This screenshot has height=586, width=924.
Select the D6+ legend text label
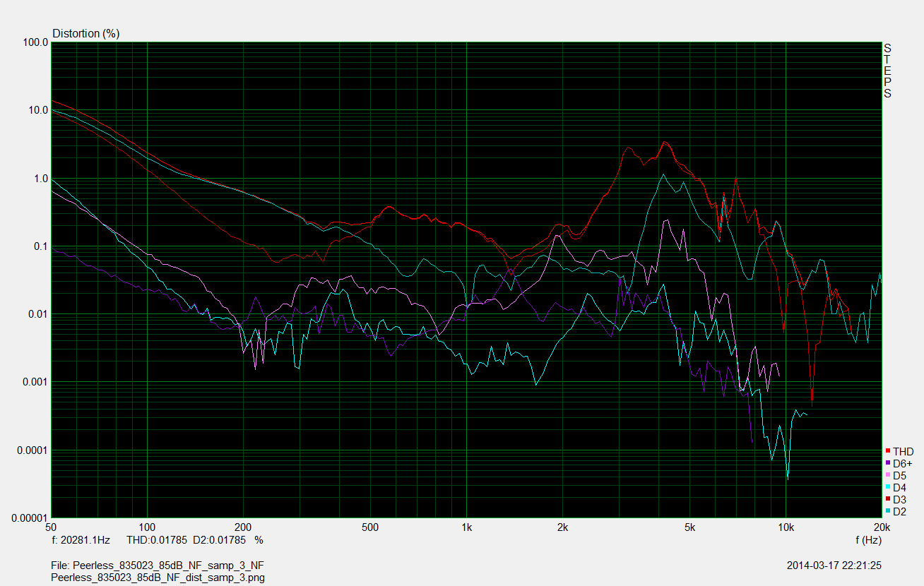902,463
